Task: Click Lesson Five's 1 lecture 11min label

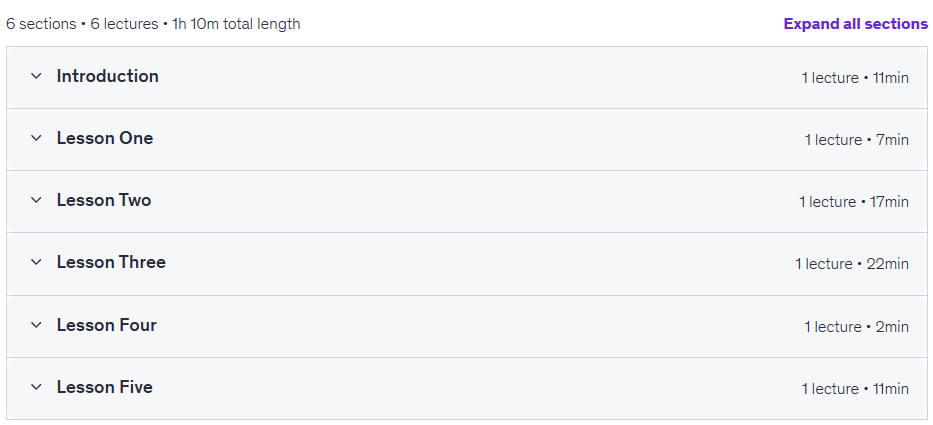Action: click(x=855, y=389)
